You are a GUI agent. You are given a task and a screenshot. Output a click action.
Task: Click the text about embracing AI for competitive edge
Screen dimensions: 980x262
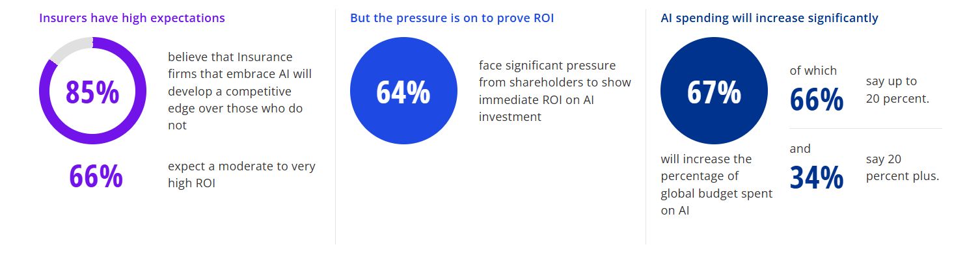(x=239, y=91)
